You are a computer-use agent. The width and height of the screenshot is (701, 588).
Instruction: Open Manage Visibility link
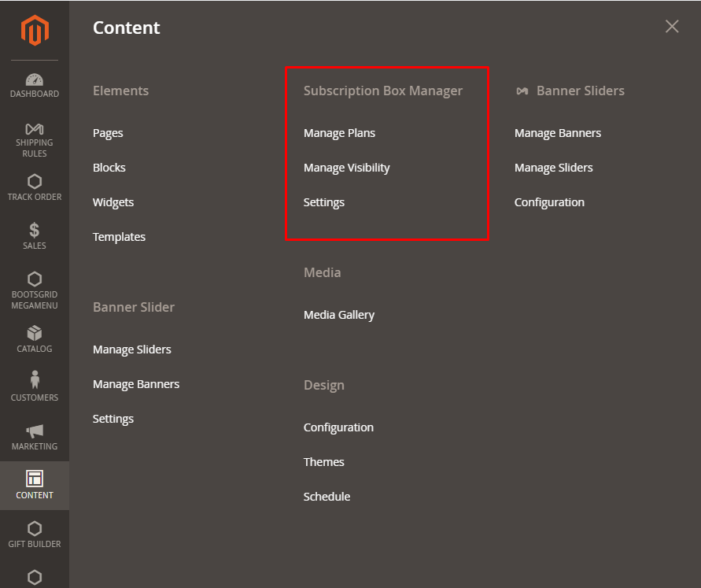click(346, 168)
